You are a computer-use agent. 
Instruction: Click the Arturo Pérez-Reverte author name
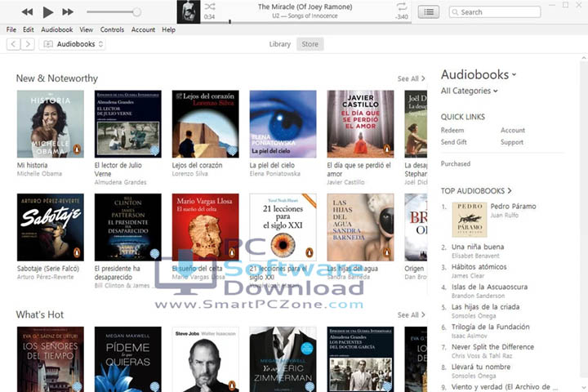[46, 277]
